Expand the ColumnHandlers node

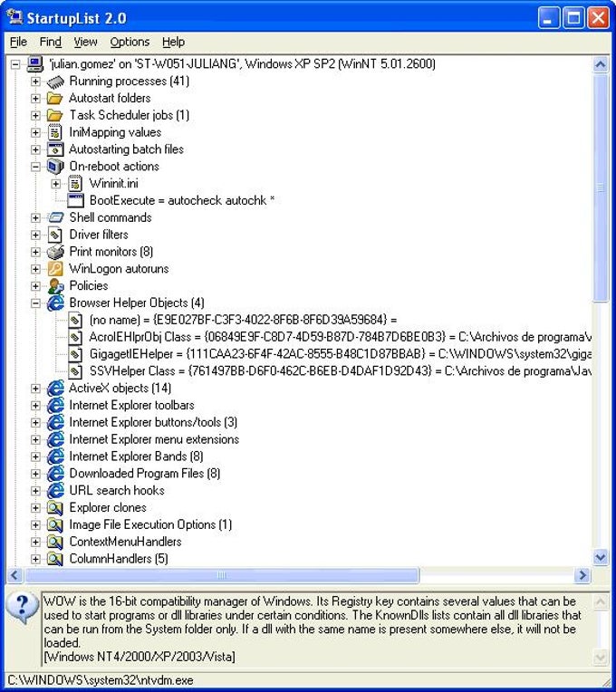pos(35,559)
